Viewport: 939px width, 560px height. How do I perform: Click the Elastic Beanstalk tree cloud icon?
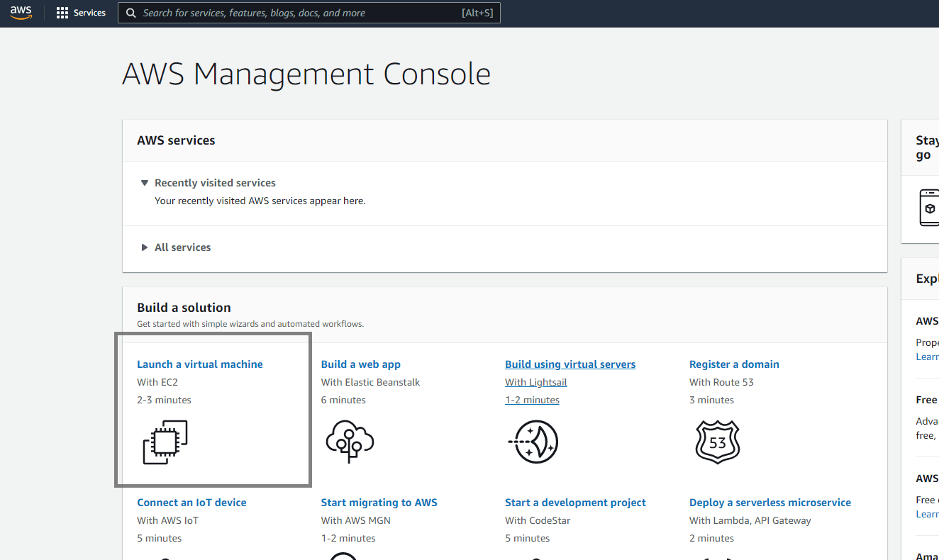[x=349, y=441]
